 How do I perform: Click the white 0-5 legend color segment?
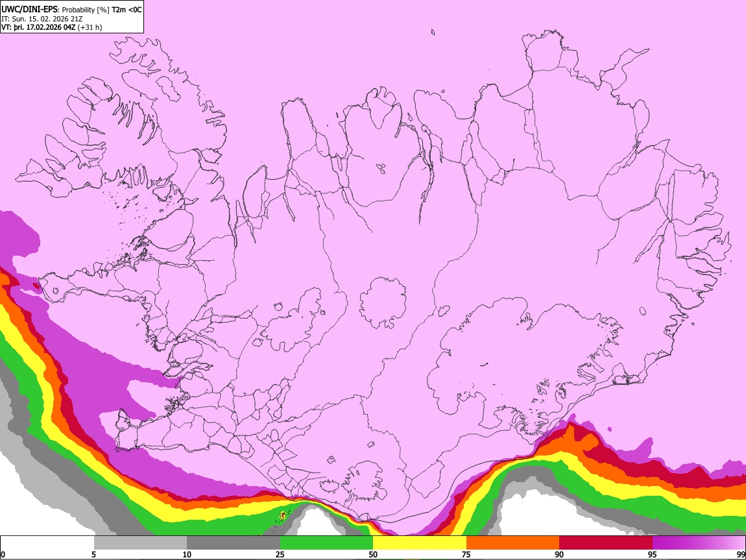[47, 543]
